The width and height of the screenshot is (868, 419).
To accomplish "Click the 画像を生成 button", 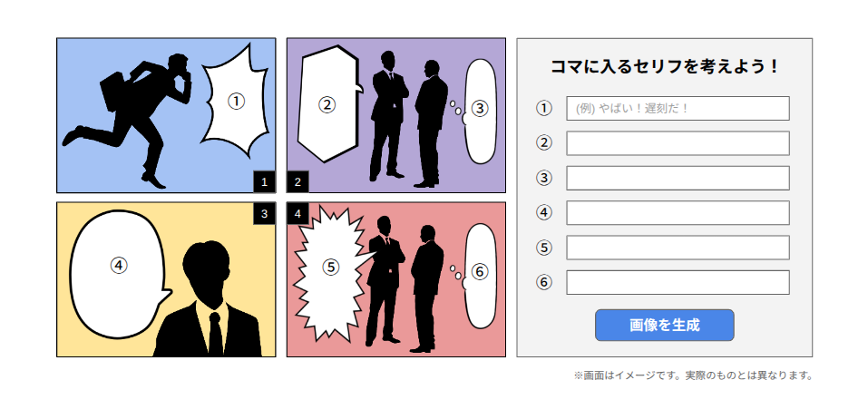I will pyautogui.click(x=664, y=325).
